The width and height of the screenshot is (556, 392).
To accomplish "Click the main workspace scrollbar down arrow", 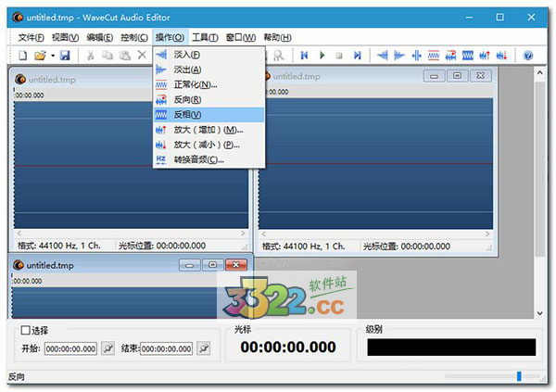I will click(x=539, y=313).
